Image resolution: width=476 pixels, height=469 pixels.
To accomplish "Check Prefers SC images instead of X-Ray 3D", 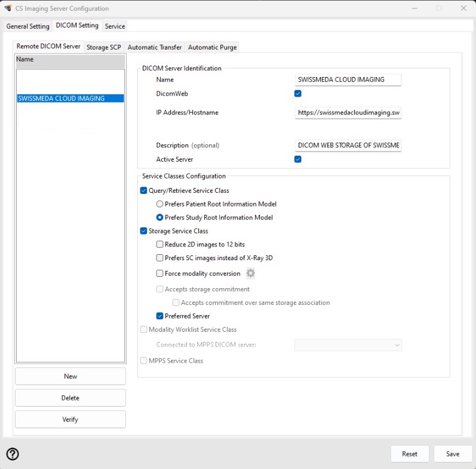I will [160, 258].
